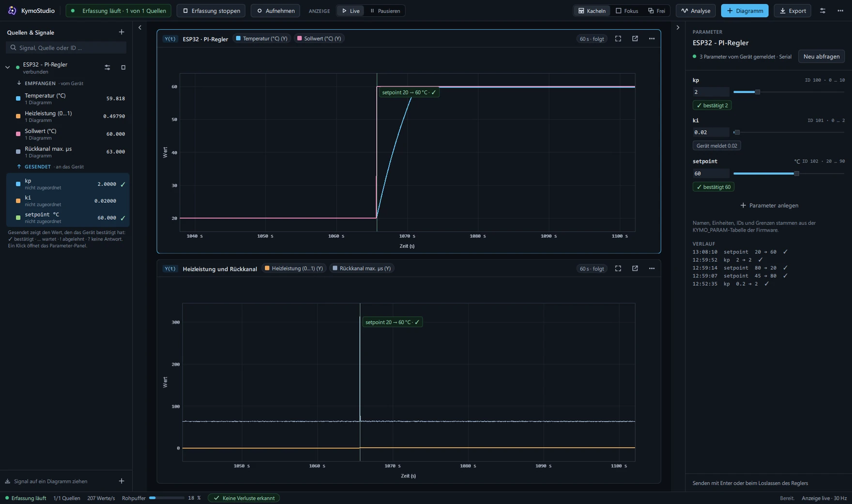The width and height of the screenshot is (852, 504).
Task: Stop the ESP32 source with square icon
Action: pyautogui.click(x=123, y=68)
